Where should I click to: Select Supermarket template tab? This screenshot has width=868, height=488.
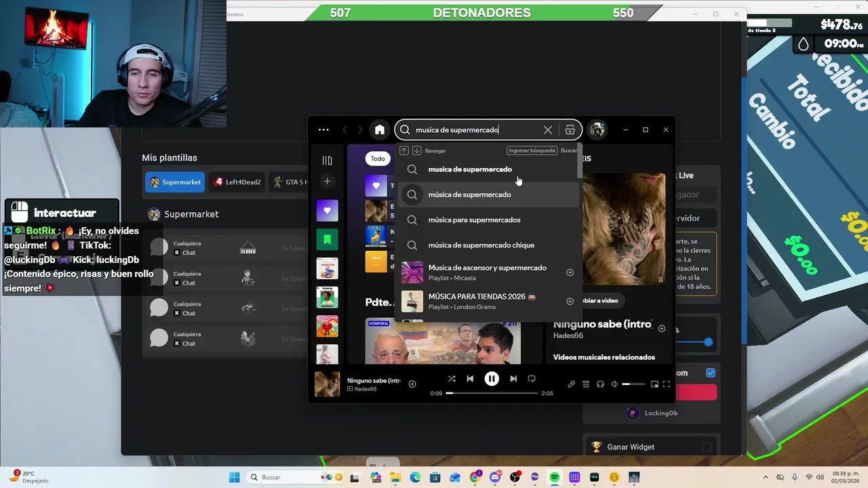(x=175, y=182)
